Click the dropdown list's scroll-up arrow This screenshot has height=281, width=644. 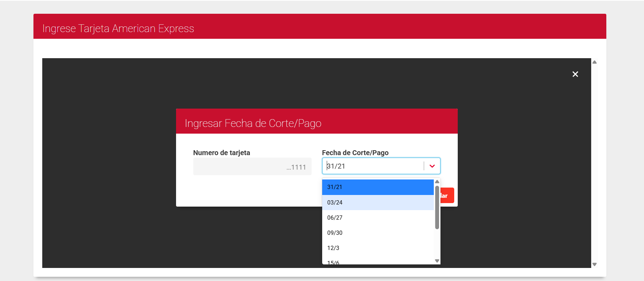[x=437, y=182]
